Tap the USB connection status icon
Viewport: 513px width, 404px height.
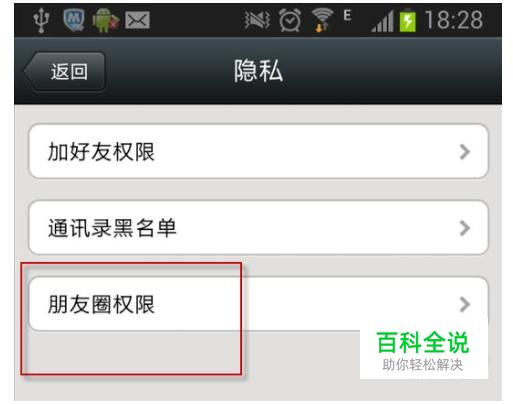click(x=41, y=20)
